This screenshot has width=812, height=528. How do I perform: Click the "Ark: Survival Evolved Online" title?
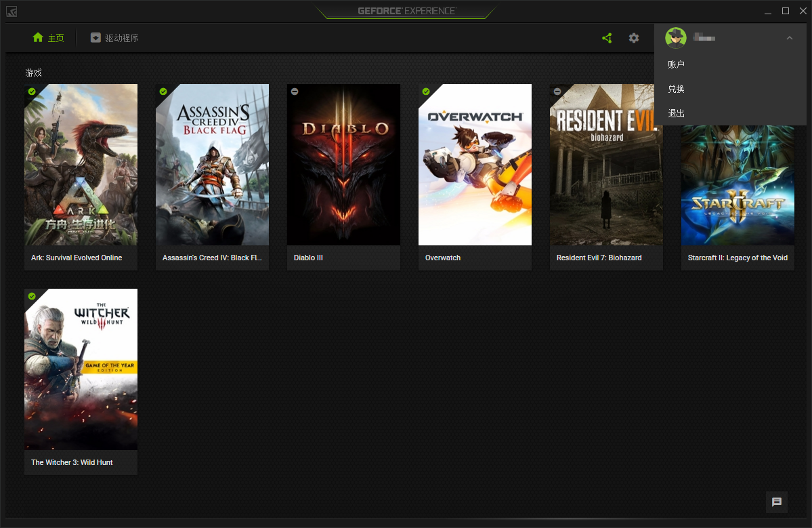(x=77, y=258)
